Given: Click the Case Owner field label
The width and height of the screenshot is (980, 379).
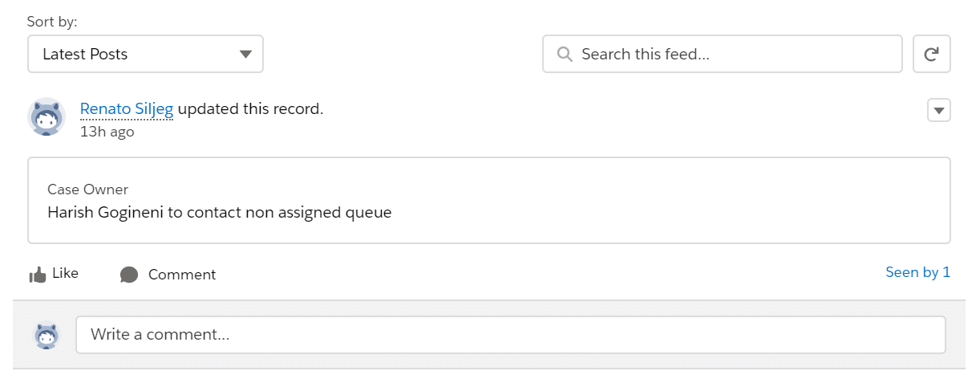Looking at the screenshot, I should [88, 189].
